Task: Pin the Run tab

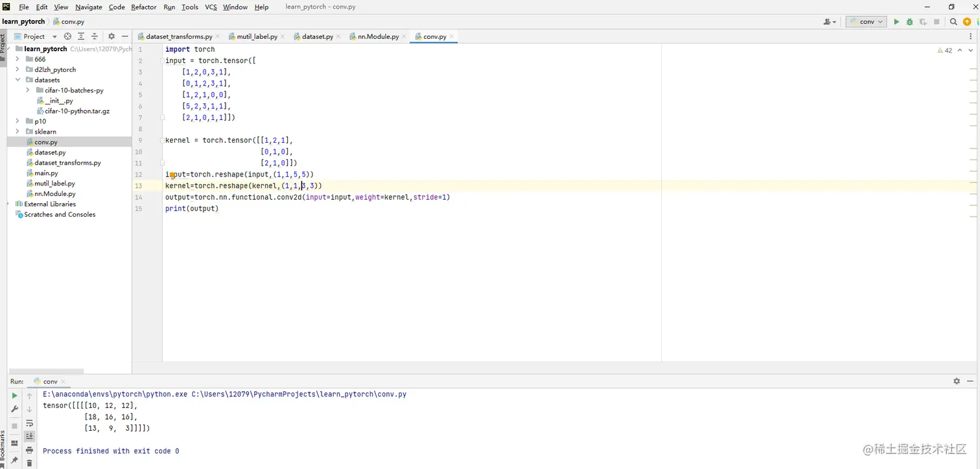Action: coord(14,460)
